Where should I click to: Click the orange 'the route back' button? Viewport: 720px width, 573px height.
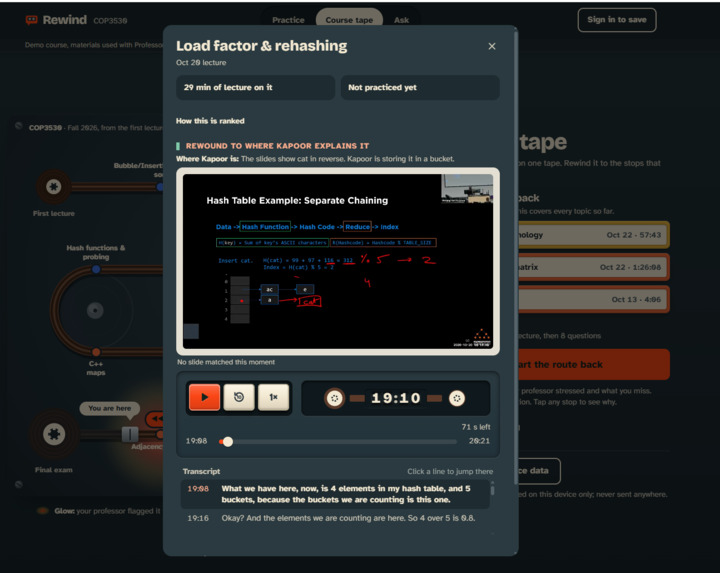tap(593, 365)
